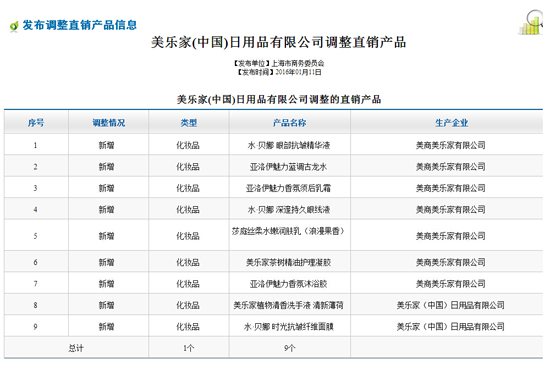Select product 美乐家茶树精油护理凝胶
Screen dimensions: 550x370
click(x=288, y=262)
